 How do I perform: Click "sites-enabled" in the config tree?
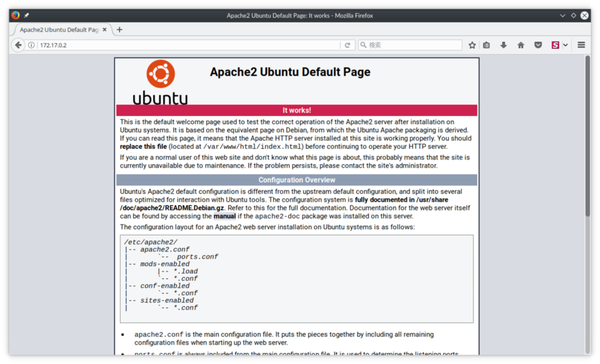point(167,300)
